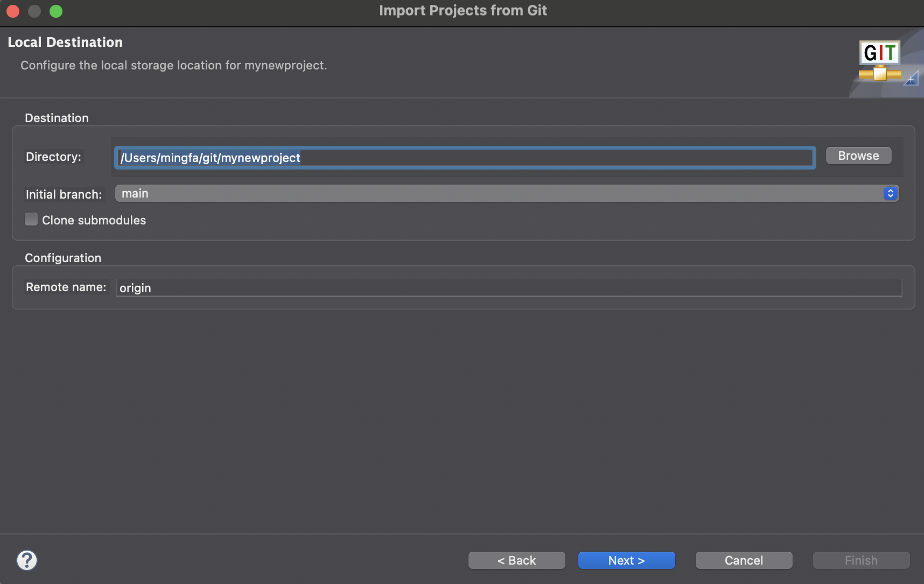
Task: Open the Initial branch dropdown showing main
Action: pyautogui.click(x=501, y=194)
